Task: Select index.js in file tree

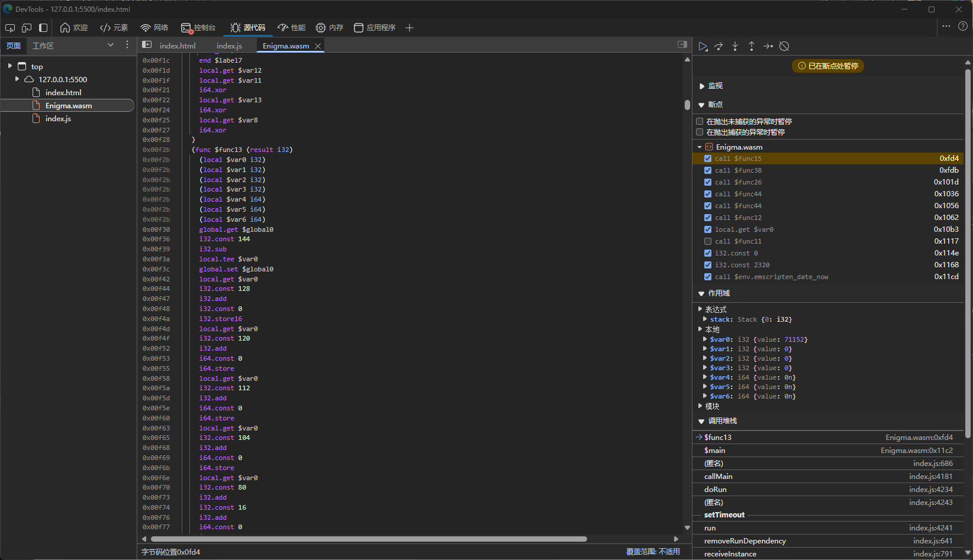Action: pos(58,118)
